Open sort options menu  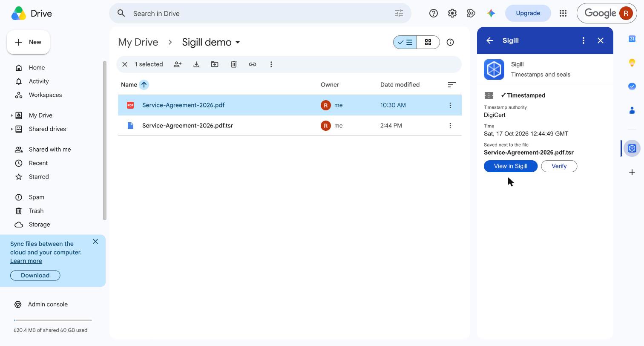tap(452, 85)
